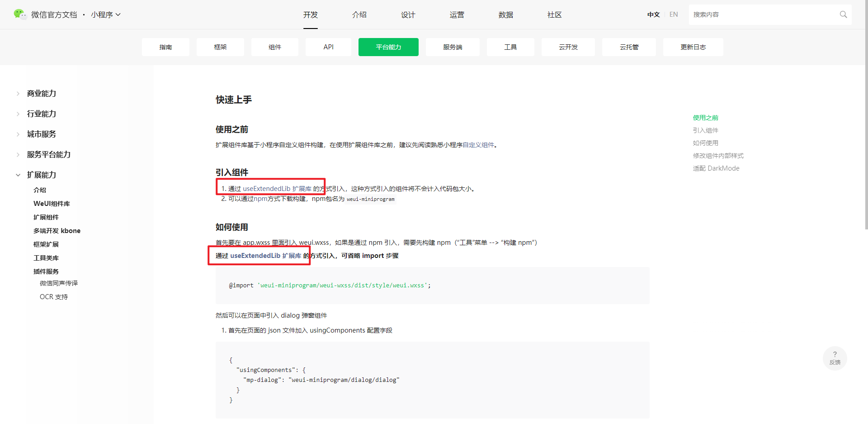Jump to 使用之前 in page outline
868x424 pixels.
coord(706,118)
